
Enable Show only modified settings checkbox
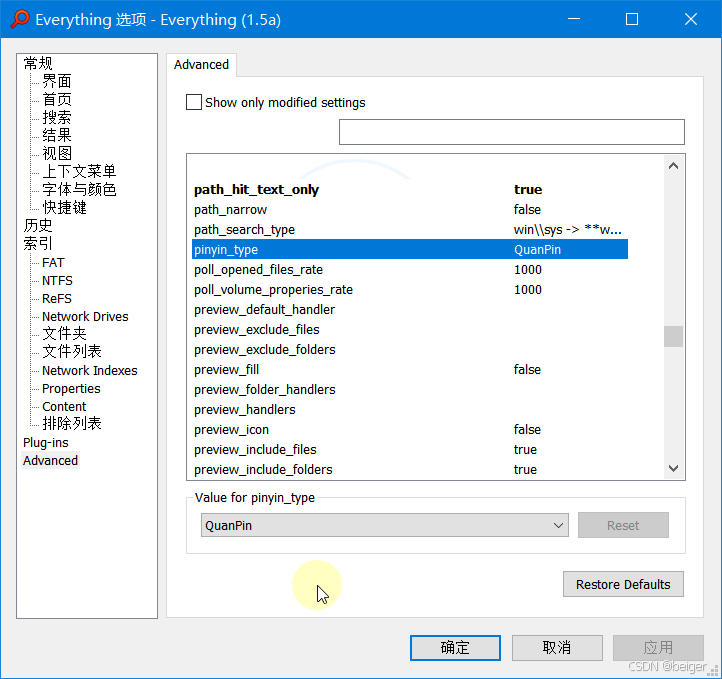click(x=194, y=102)
